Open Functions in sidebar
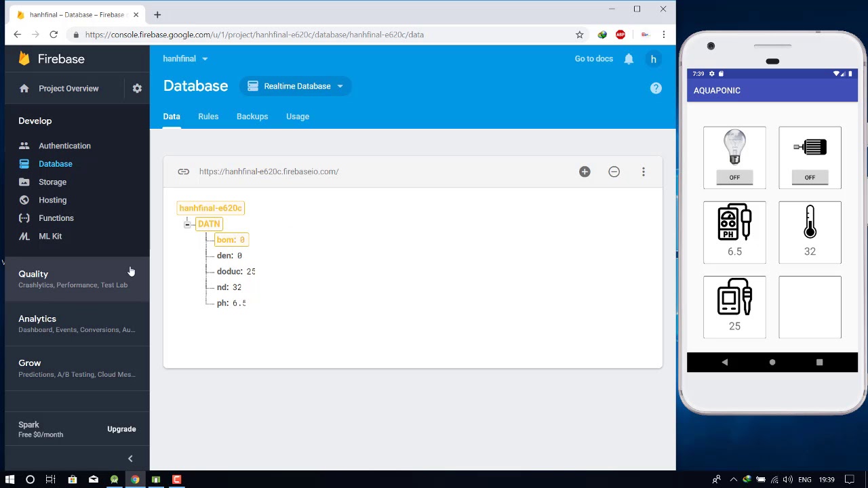This screenshot has width=868, height=488. (x=56, y=218)
